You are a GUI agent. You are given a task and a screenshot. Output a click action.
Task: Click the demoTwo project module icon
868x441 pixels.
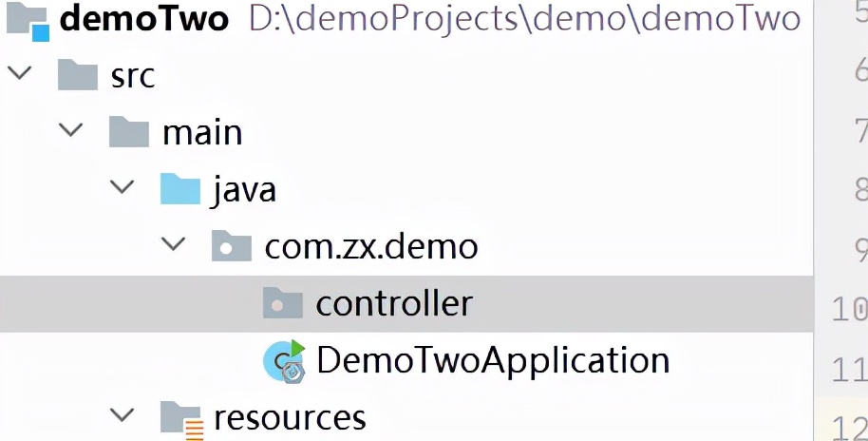click(x=28, y=21)
